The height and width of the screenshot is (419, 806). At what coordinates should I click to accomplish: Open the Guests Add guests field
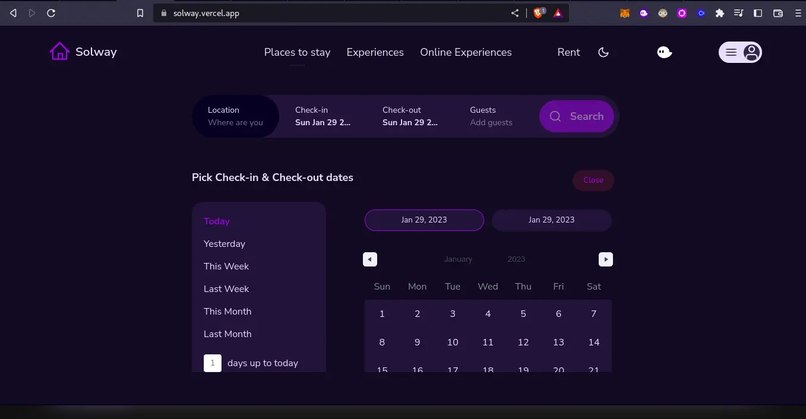pyautogui.click(x=491, y=116)
